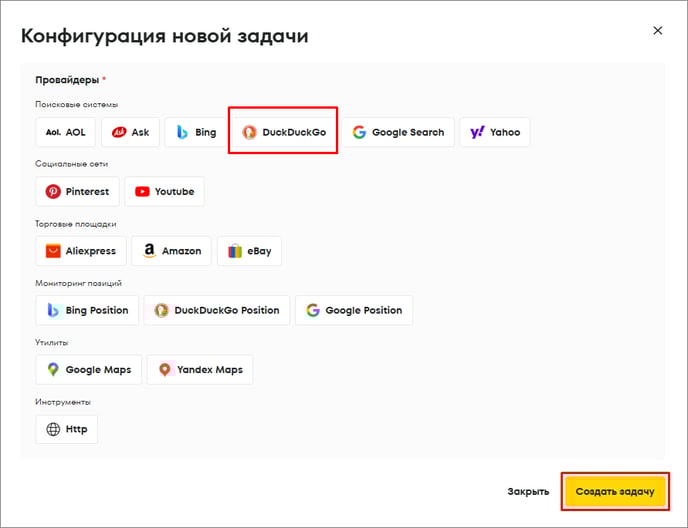Click the Торговые площадки category label
688x528 pixels.
click(x=76, y=224)
